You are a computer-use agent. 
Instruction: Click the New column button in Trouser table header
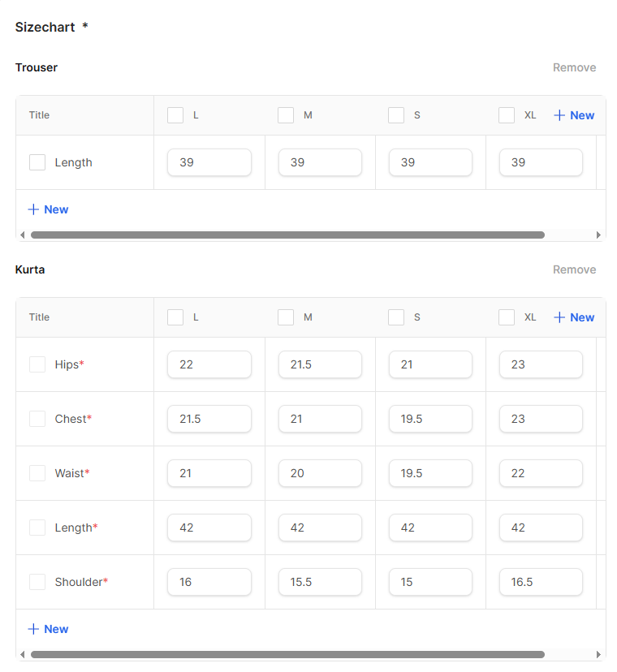pyautogui.click(x=574, y=115)
